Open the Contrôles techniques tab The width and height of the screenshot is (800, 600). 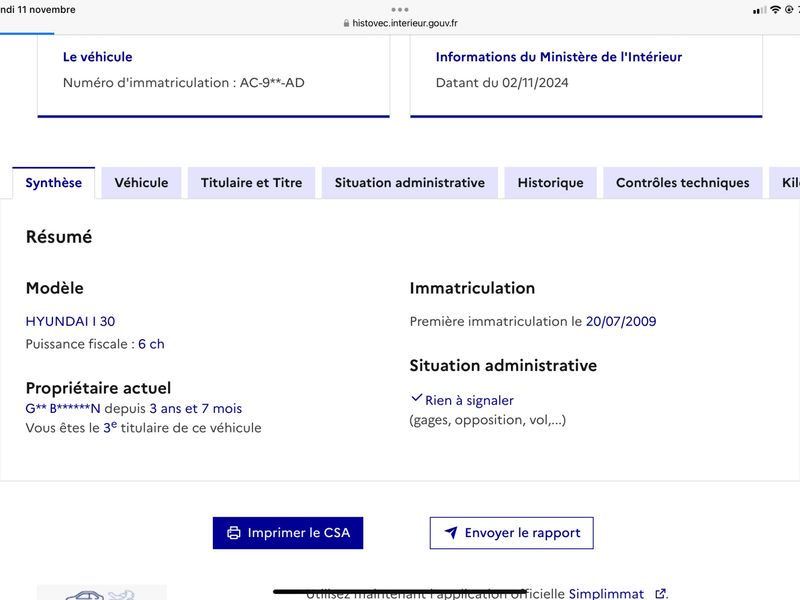coord(683,183)
